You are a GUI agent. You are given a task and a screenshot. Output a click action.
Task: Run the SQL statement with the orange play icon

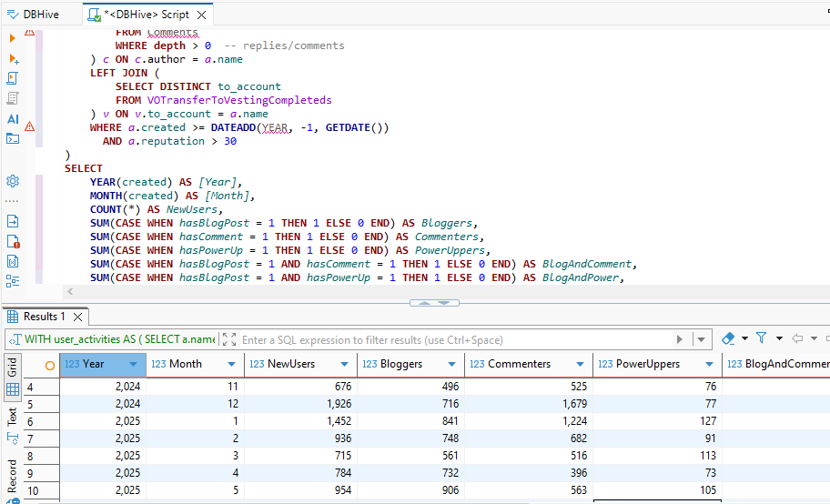pyautogui.click(x=12, y=38)
